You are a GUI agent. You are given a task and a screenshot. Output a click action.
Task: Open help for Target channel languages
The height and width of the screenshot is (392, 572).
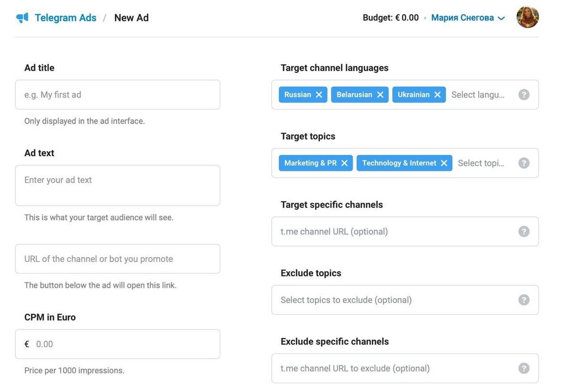tap(524, 95)
